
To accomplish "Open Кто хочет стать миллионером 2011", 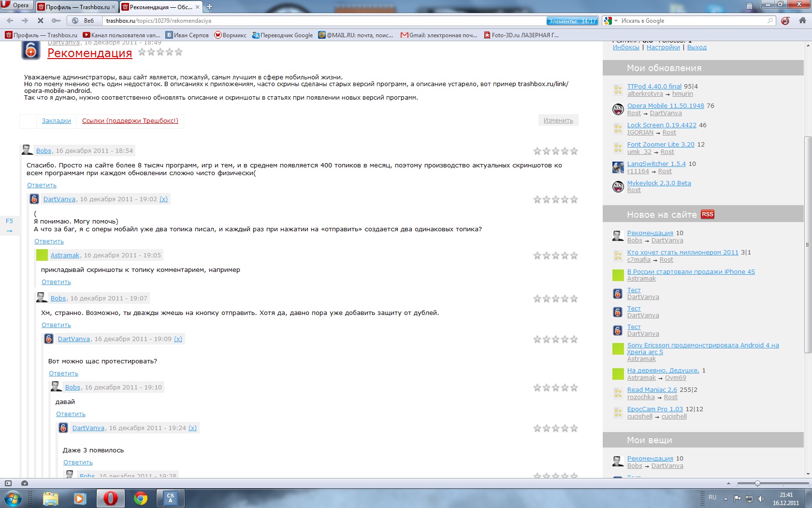I will click(x=682, y=253).
